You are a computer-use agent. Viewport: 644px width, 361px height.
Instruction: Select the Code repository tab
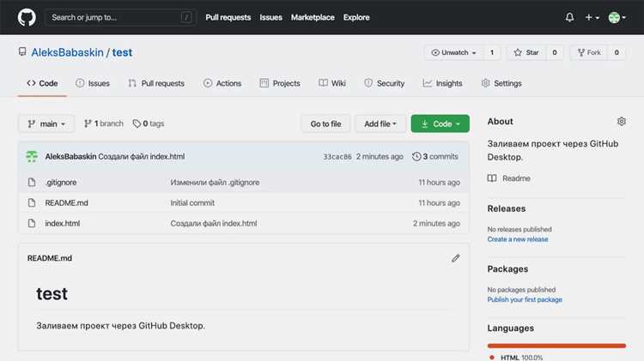(42, 83)
